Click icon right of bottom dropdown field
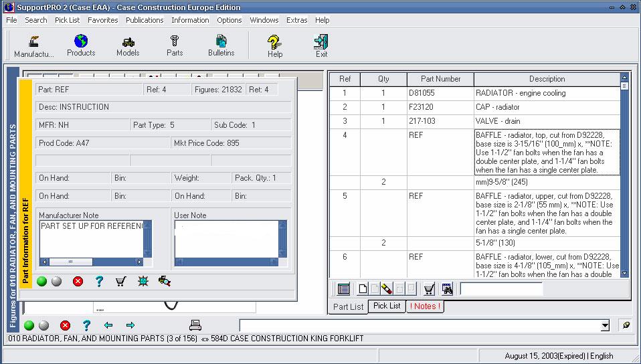Screen dimensions: 641x364 tap(626, 326)
